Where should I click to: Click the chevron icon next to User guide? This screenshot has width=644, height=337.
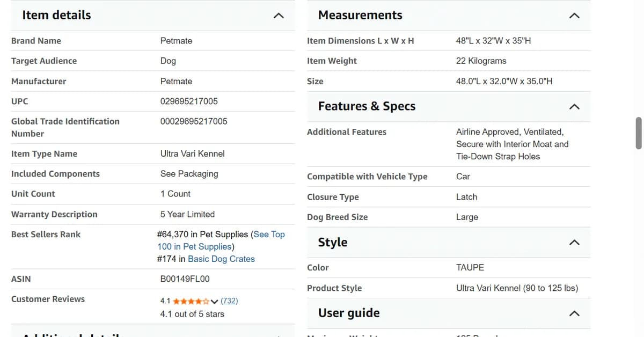click(574, 313)
